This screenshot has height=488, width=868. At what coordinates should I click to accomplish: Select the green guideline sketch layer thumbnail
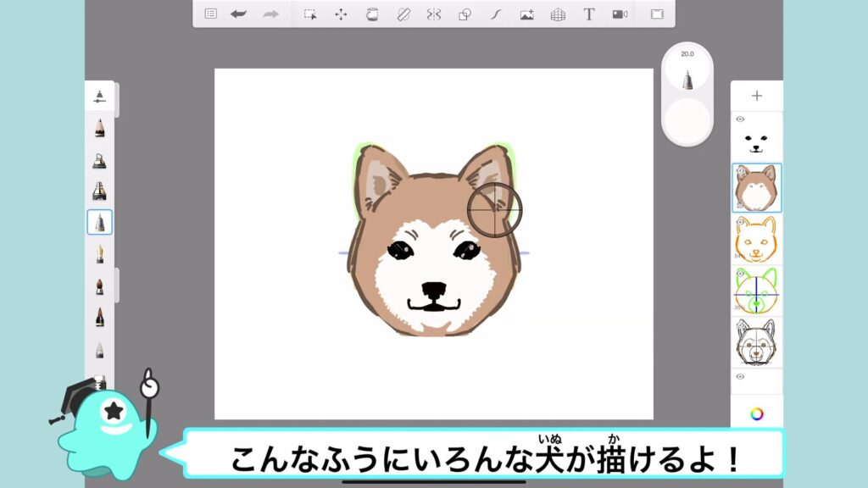[757, 291]
